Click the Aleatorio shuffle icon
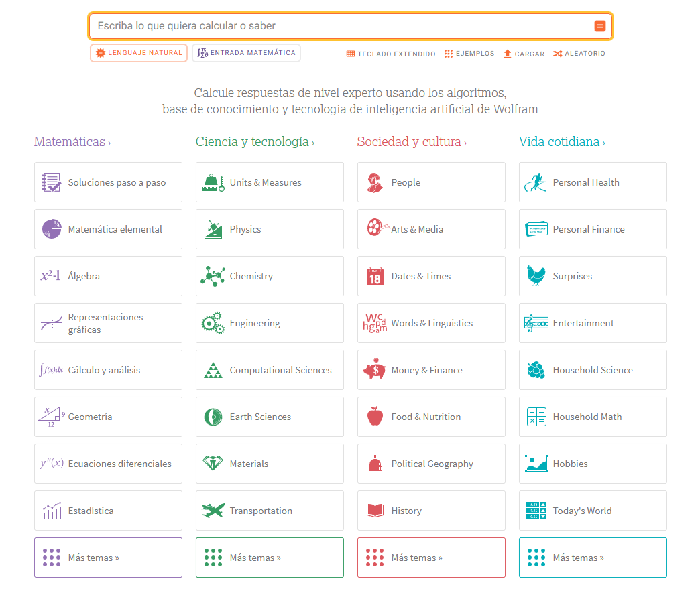700x589 pixels. [557, 54]
